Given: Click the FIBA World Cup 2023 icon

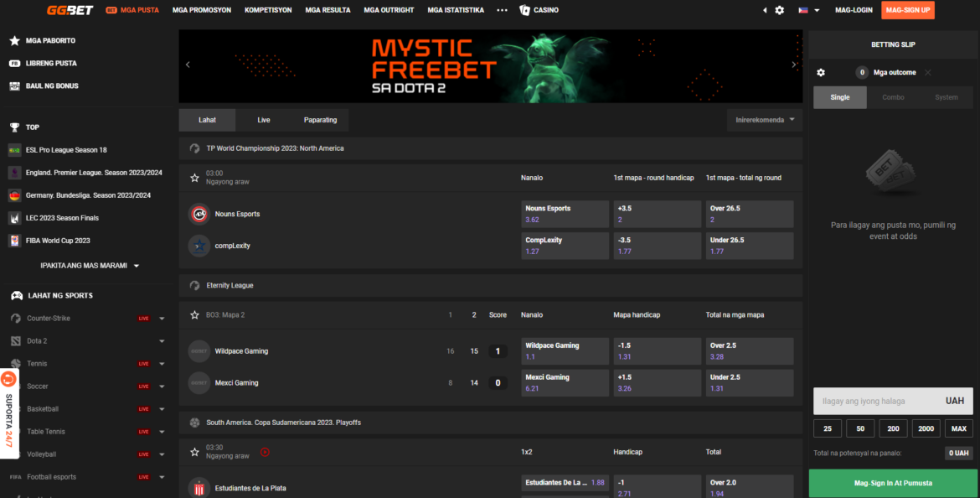Looking at the screenshot, I should pyautogui.click(x=14, y=241).
